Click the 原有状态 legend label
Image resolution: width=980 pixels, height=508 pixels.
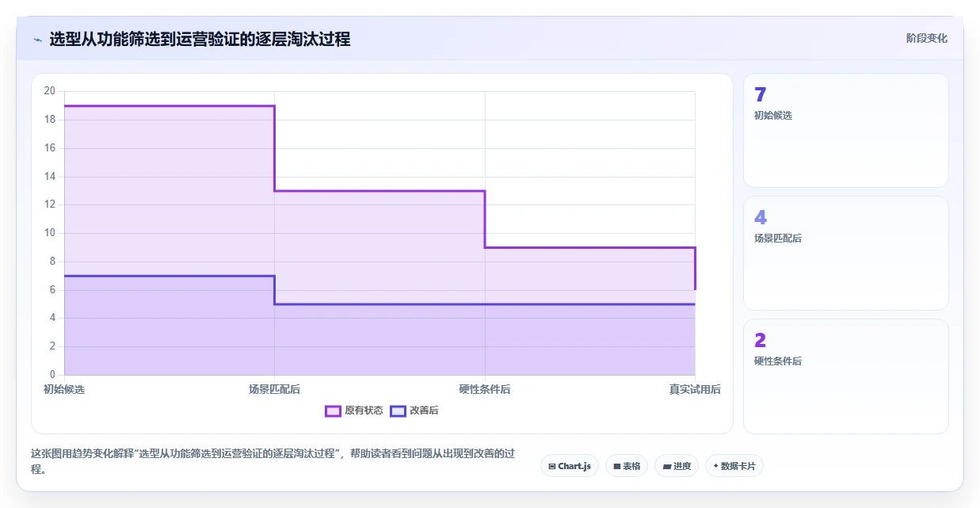click(x=364, y=411)
